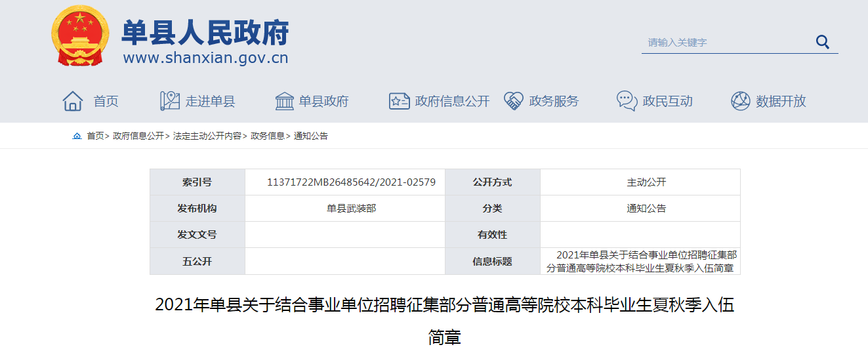Image resolution: width=868 pixels, height=349 pixels.
Task: Click the large article headline
Action: tap(445, 321)
